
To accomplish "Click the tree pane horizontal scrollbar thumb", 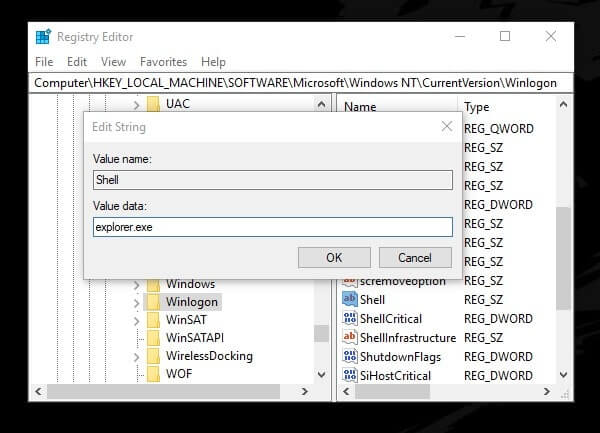I will 163,391.
